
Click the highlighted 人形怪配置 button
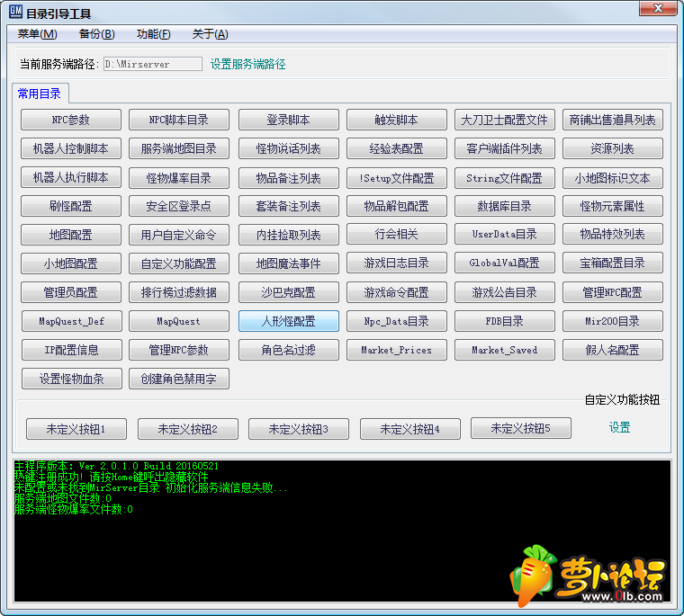[x=288, y=321]
